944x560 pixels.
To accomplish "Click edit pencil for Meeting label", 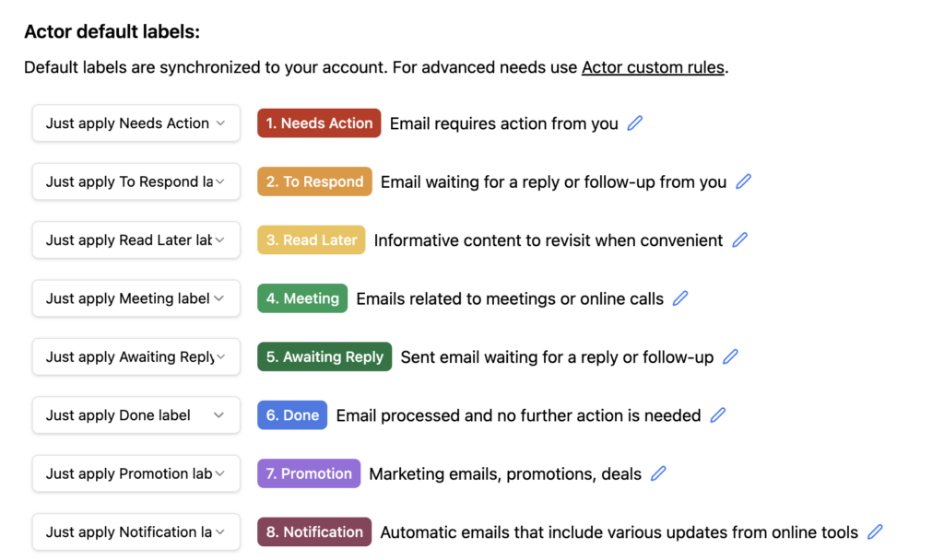I will click(680, 298).
